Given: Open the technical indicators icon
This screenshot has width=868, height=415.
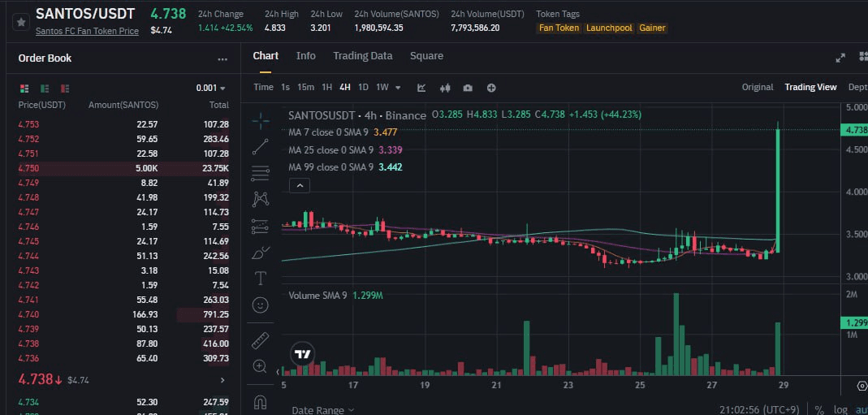Looking at the screenshot, I should pyautogui.click(x=421, y=88).
